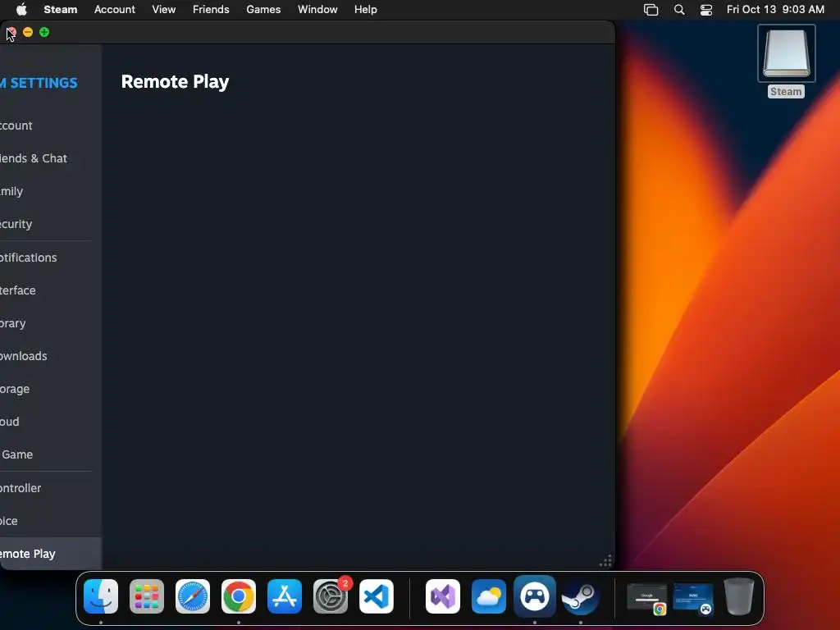Open Finder from the dock
840x630 pixels.
(101, 596)
